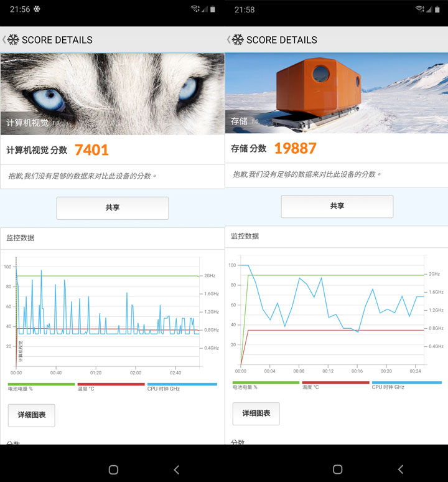Tap the Wi-Fi status icon on right screen

pyautogui.click(x=420, y=9)
